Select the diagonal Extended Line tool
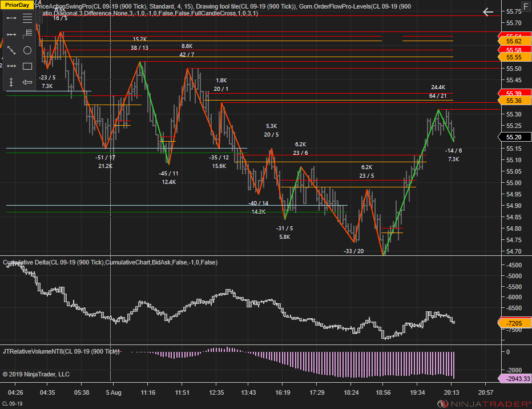 click(x=11, y=50)
